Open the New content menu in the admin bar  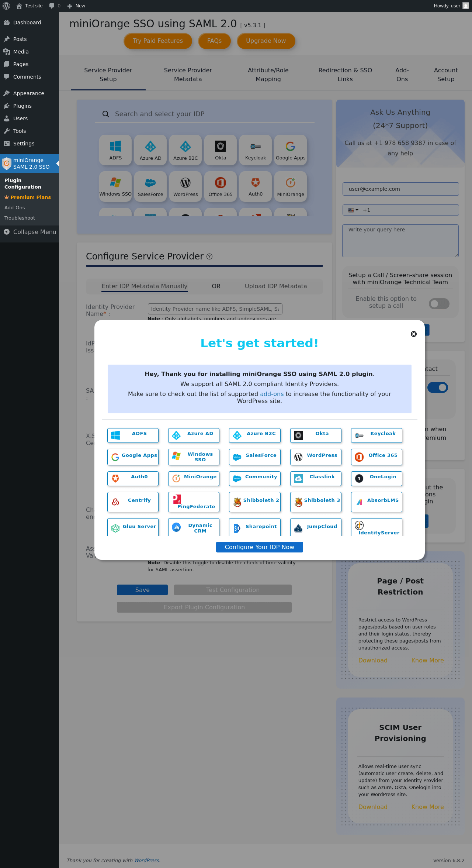tap(76, 6)
